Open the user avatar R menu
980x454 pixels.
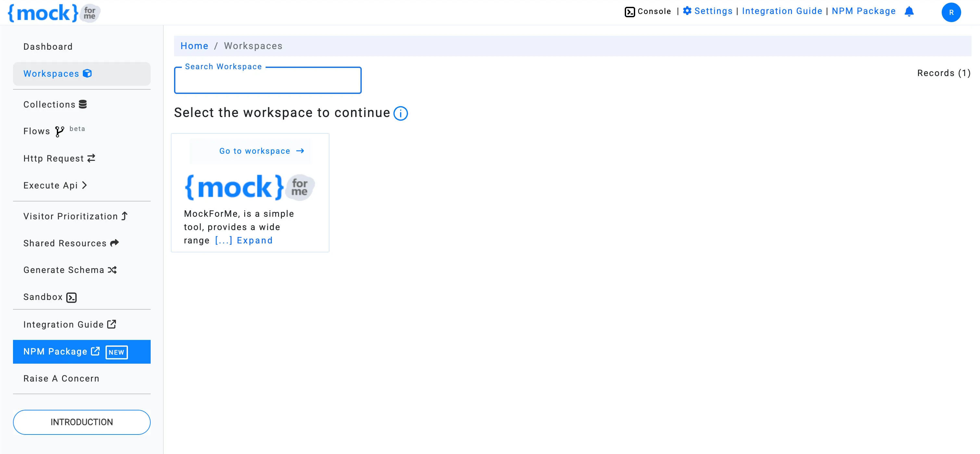point(951,12)
